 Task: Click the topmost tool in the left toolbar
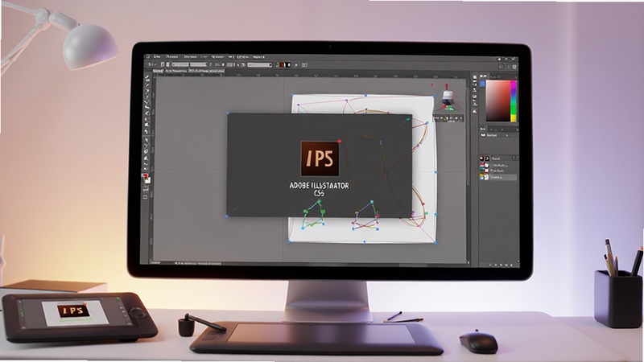pyautogui.click(x=147, y=77)
